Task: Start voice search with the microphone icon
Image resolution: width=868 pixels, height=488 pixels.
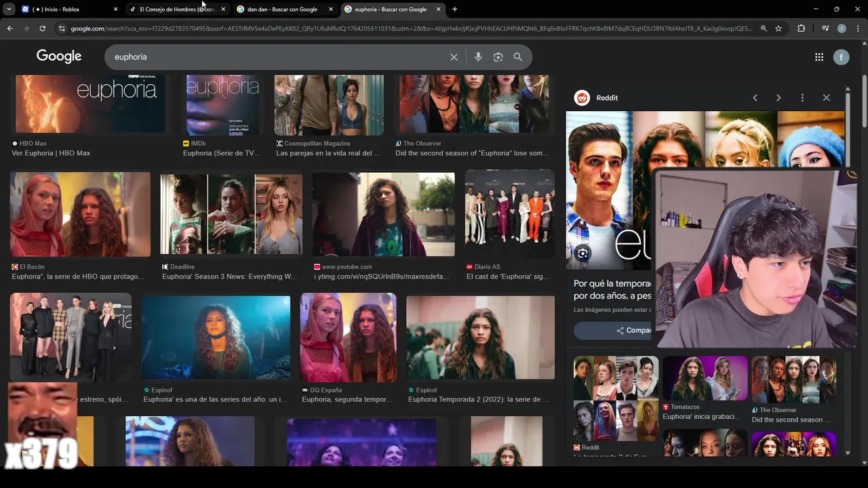Action: point(478,57)
